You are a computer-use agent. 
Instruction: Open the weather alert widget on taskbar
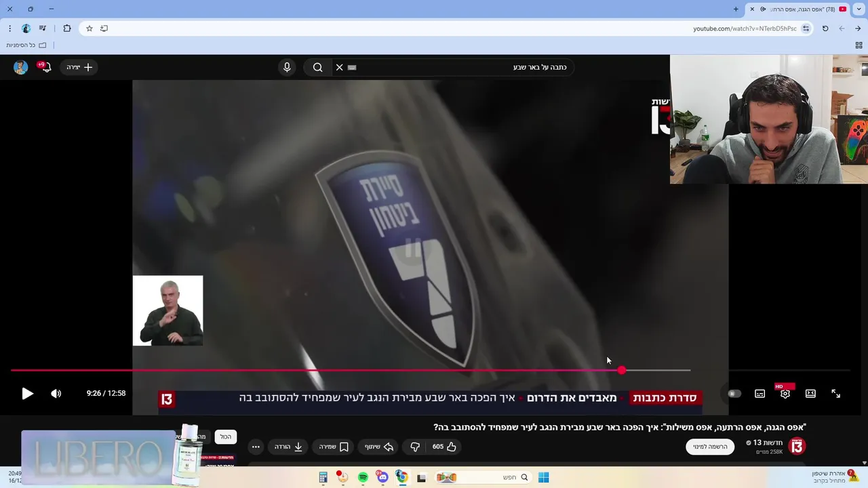[834, 476]
